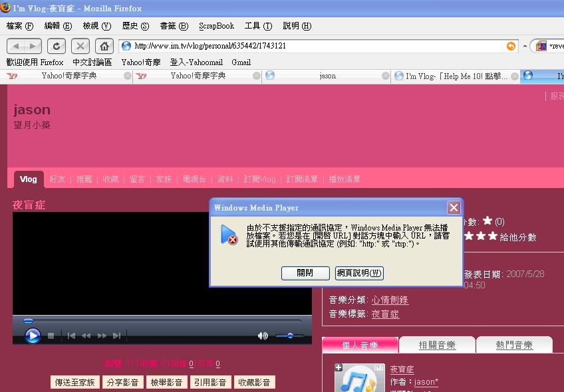Mute the player with speaker icon
This screenshot has height=392, width=564.
[x=263, y=336]
